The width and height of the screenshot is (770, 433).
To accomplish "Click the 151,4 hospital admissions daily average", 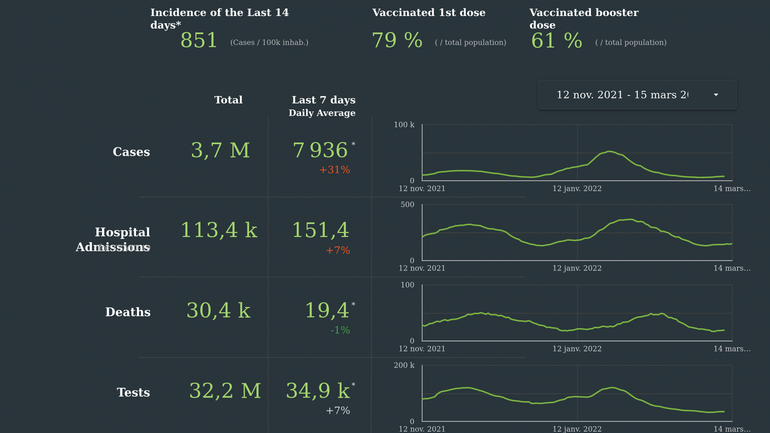I will [320, 231].
